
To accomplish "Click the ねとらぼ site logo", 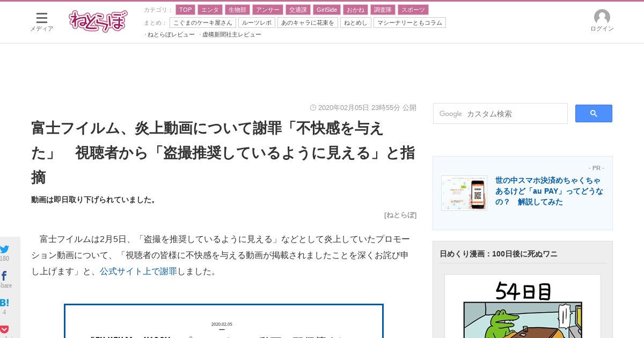I will (x=98, y=21).
